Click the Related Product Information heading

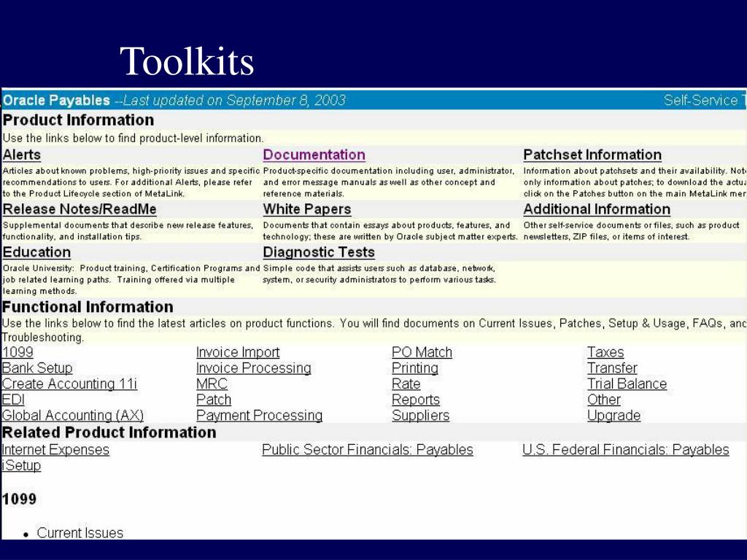click(x=109, y=432)
